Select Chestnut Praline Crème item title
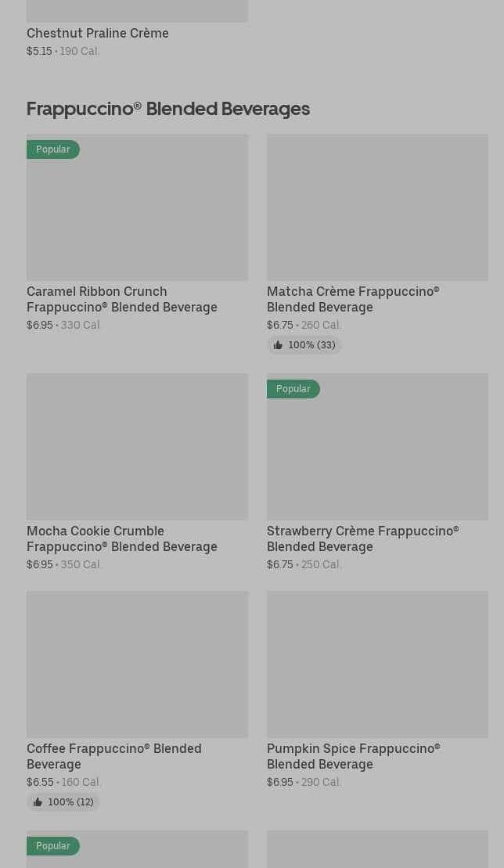Image resolution: width=504 pixels, height=868 pixels. (98, 33)
